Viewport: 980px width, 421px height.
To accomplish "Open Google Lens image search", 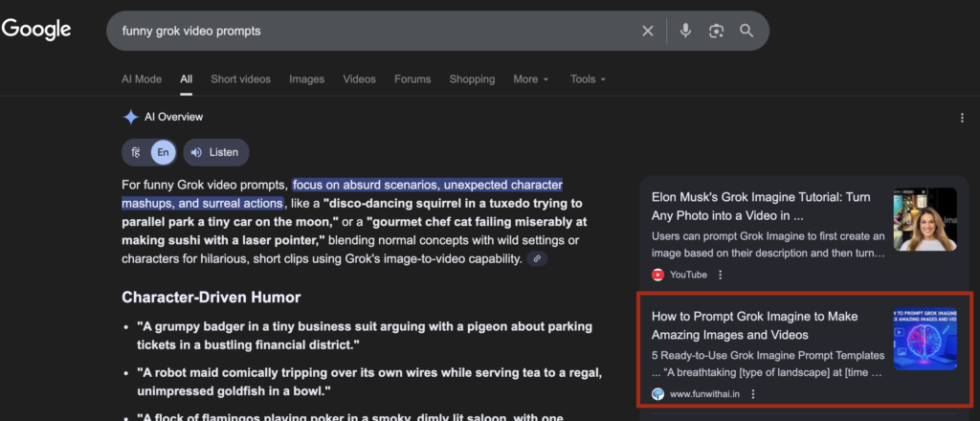I will point(716,31).
